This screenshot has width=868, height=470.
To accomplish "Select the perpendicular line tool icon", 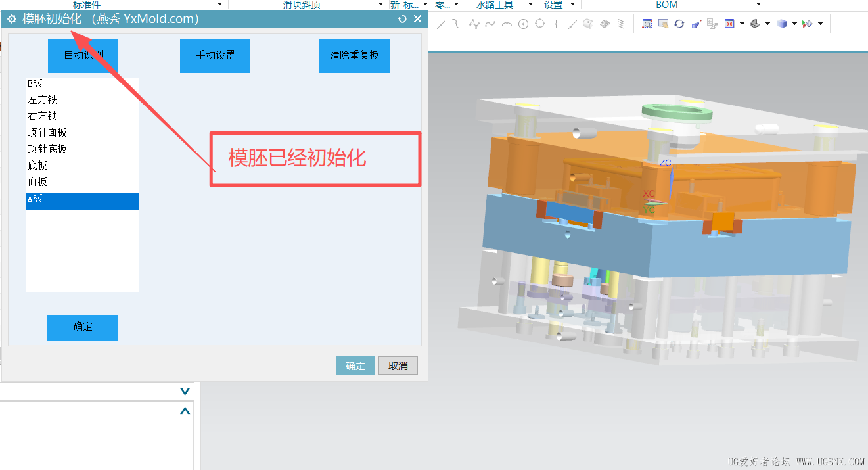I will point(507,24).
